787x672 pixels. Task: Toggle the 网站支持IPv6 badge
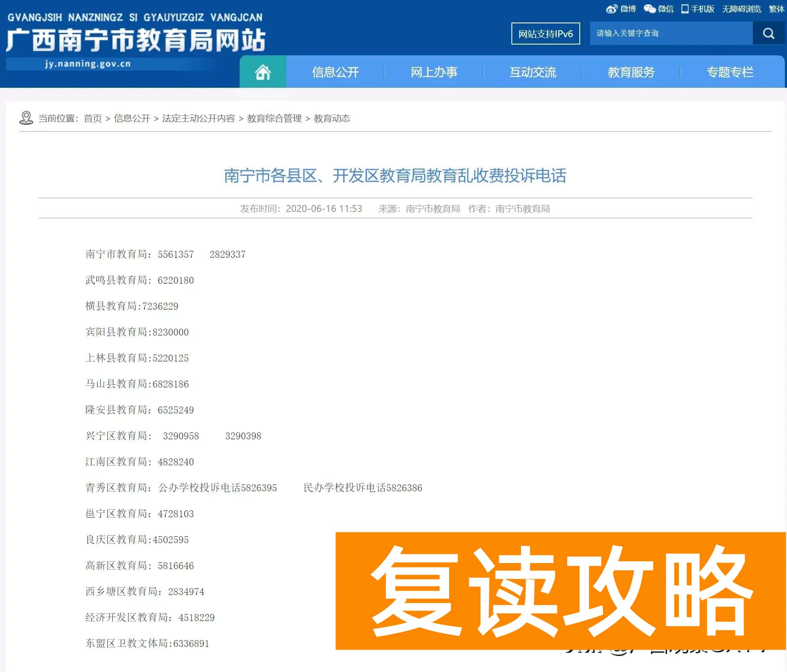tap(546, 33)
